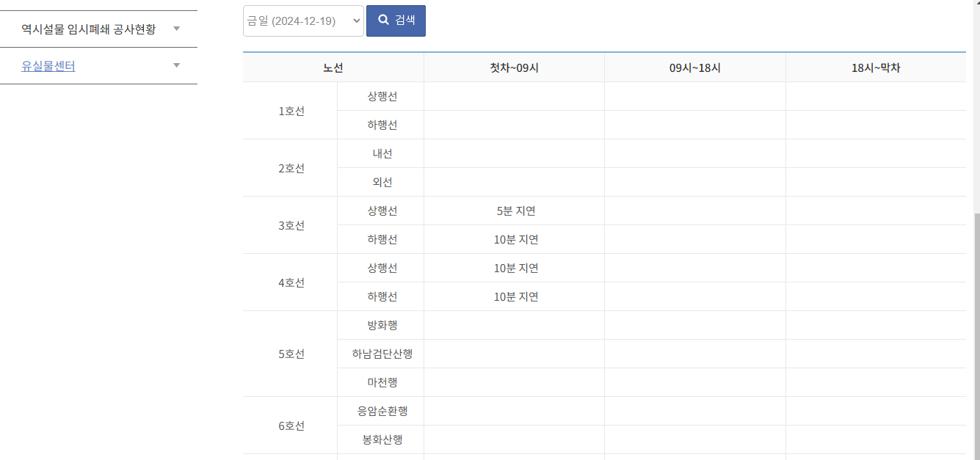
Task: Click the 검색 search button
Action: tap(396, 21)
